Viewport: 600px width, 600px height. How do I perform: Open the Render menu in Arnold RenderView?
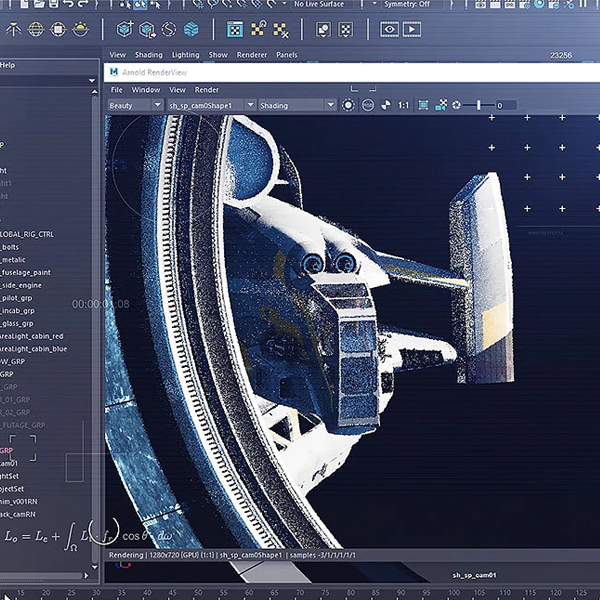click(207, 90)
